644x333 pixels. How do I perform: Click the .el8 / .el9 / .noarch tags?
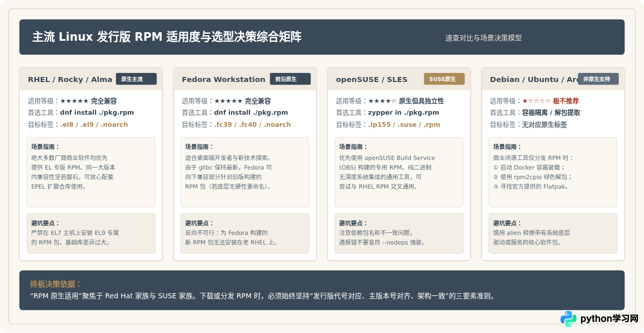[94, 125]
